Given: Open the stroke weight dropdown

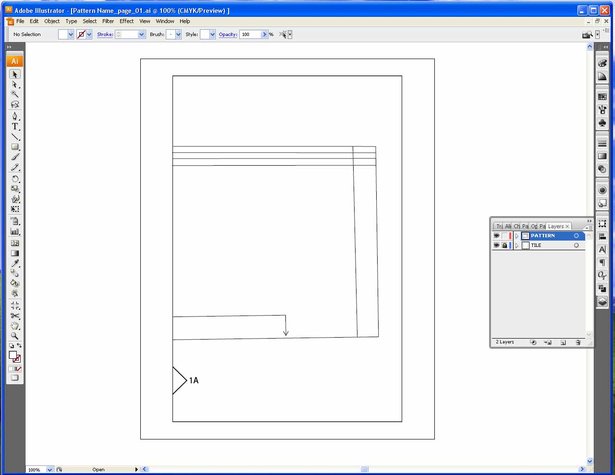Looking at the screenshot, I should pos(142,35).
